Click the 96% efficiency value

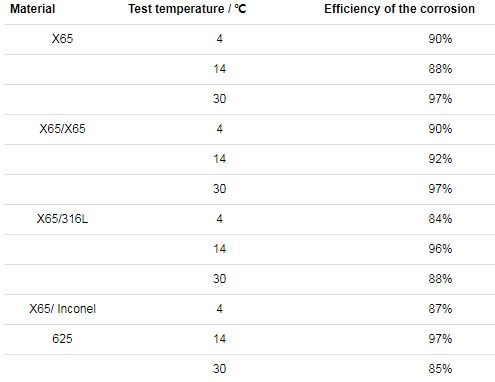440,249
